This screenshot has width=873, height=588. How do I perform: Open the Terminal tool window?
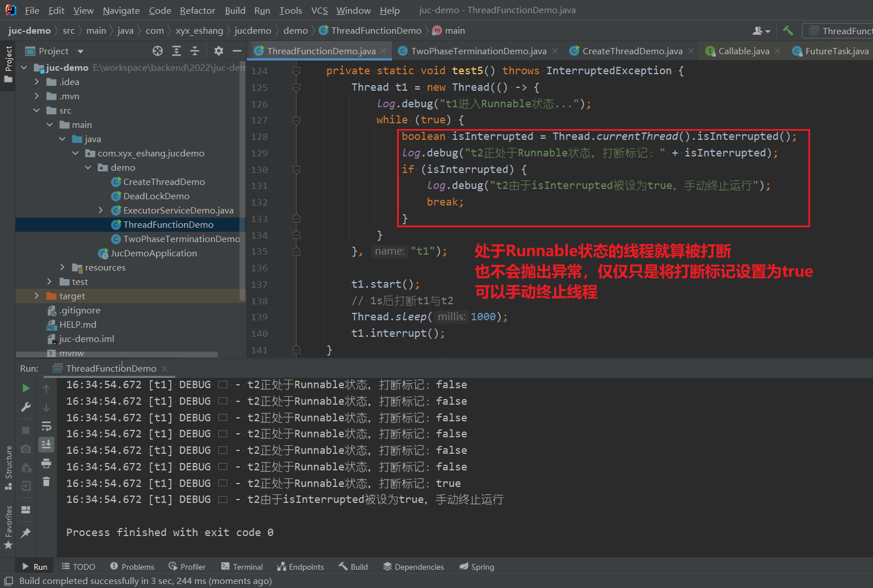click(242, 567)
